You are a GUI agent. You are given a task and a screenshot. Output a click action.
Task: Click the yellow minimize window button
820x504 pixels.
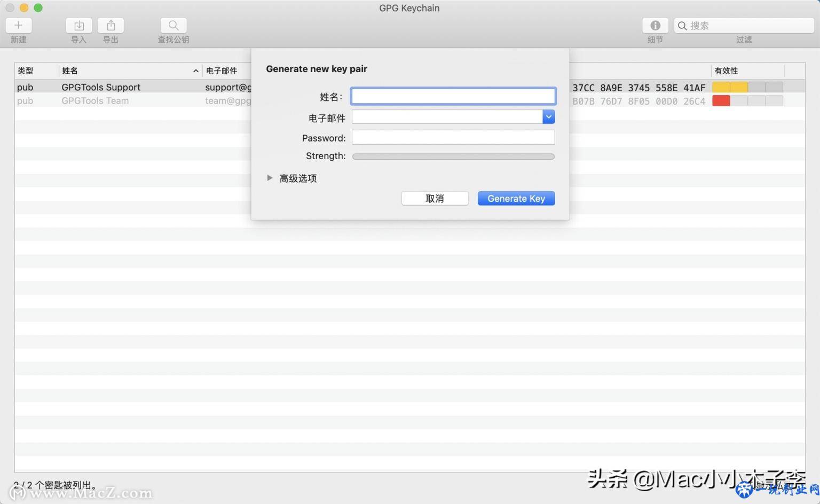(x=23, y=7)
